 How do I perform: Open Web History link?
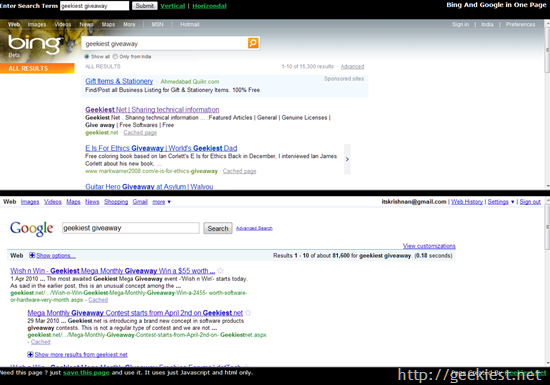pos(467,202)
